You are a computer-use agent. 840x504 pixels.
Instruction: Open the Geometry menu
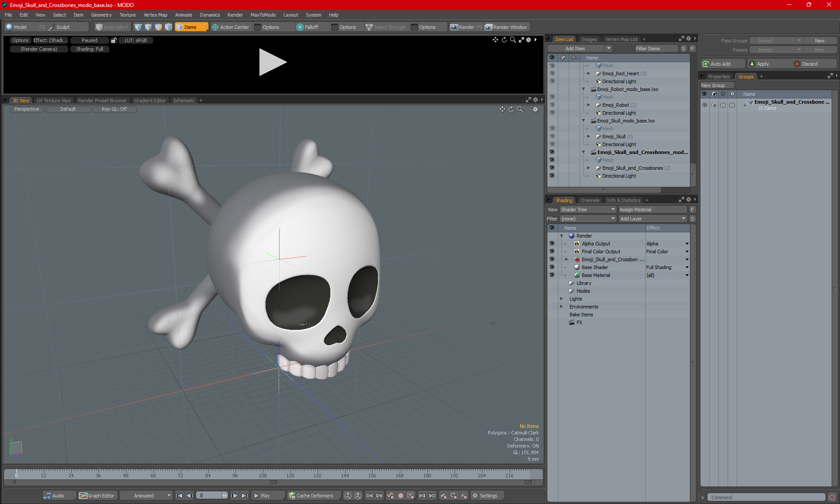pos(101,15)
